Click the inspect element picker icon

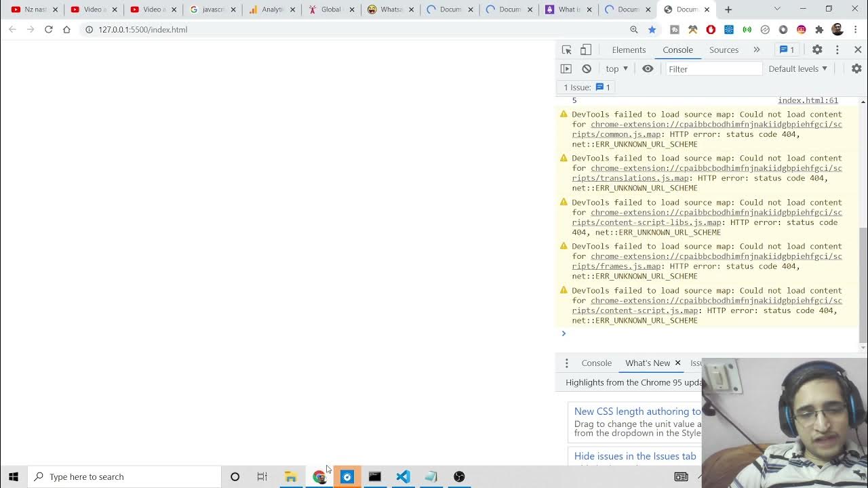567,49
